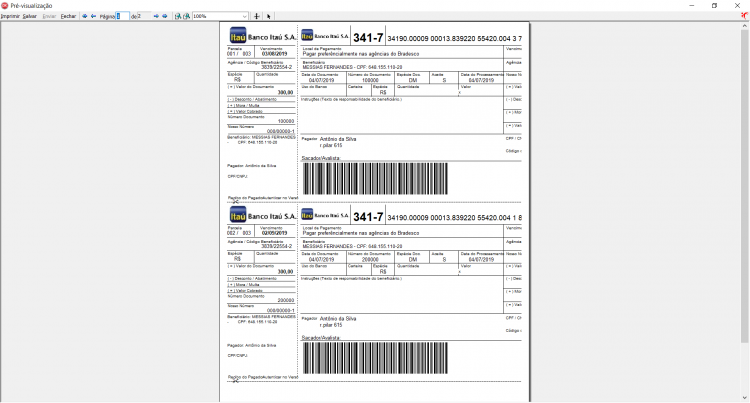Click the Fechar button

(x=68, y=16)
